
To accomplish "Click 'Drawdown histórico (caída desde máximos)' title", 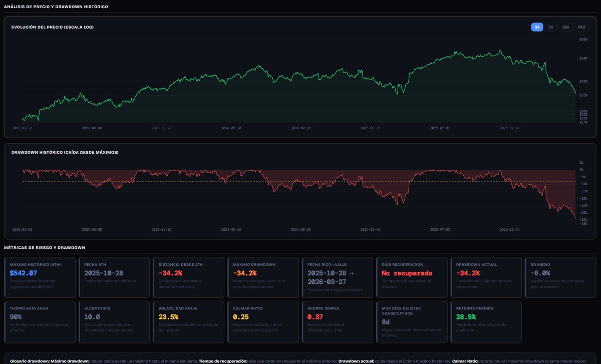I will tap(65, 152).
